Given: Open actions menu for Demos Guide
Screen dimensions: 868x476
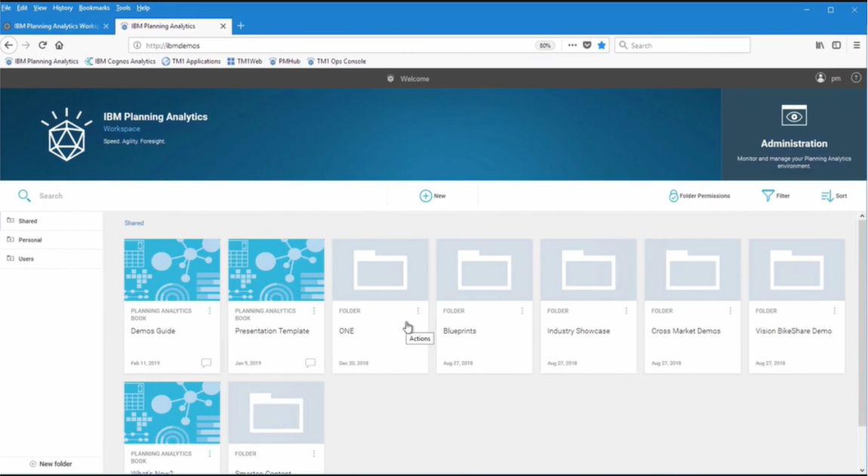Looking at the screenshot, I should click(210, 311).
